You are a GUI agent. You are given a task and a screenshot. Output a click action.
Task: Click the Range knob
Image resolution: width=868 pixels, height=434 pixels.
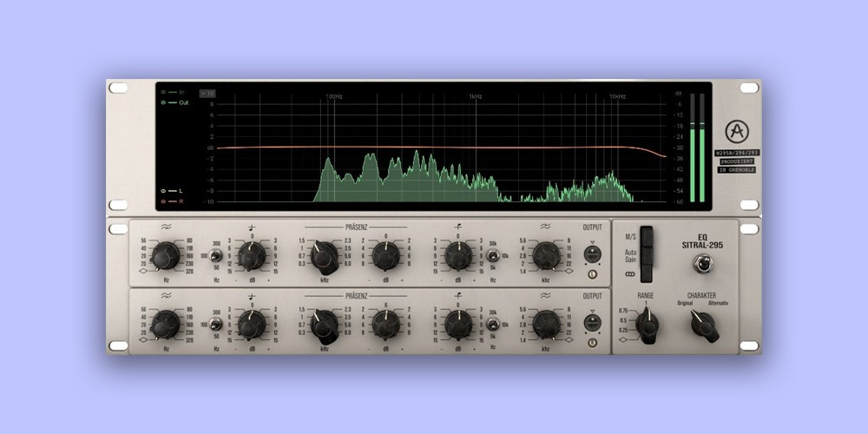click(x=646, y=325)
